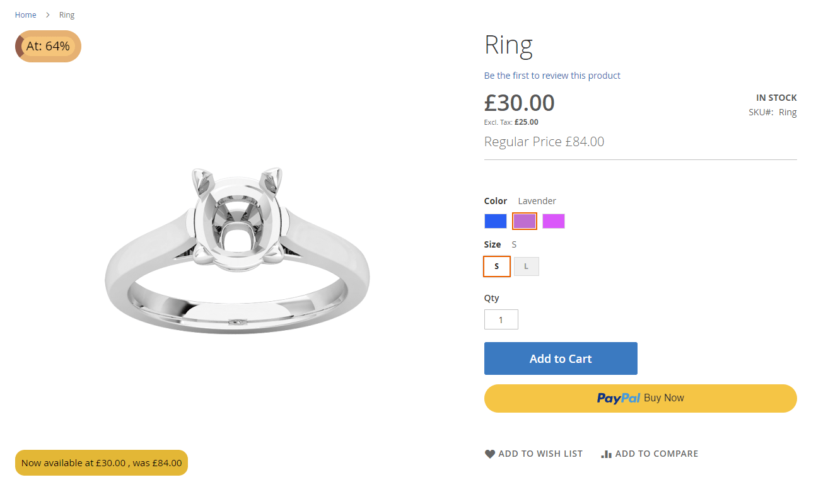The height and width of the screenshot is (504, 816).
Task: Select size S option
Action: tap(497, 266)
